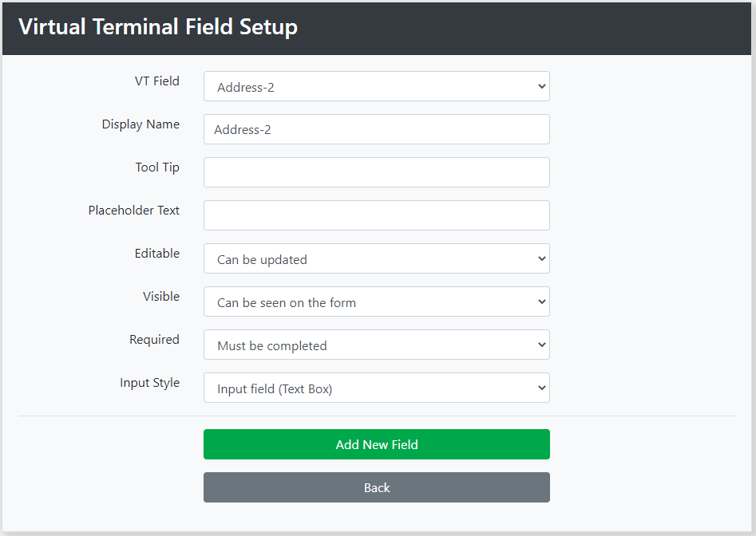Expand the Editable dropdown
Viewport: 756px width, 536px height.
click(377, 258)
